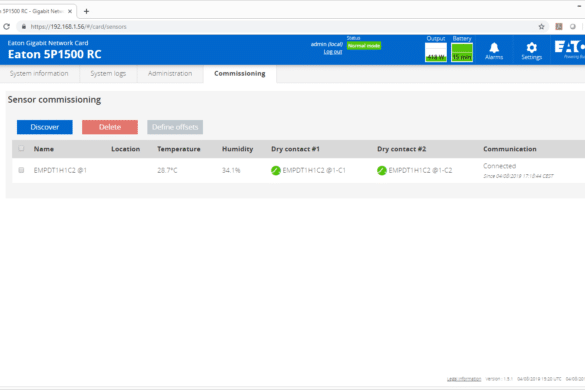The image size is (585, 390).
Task: Click Dry contact #2 green status icon
Action: 382,171
